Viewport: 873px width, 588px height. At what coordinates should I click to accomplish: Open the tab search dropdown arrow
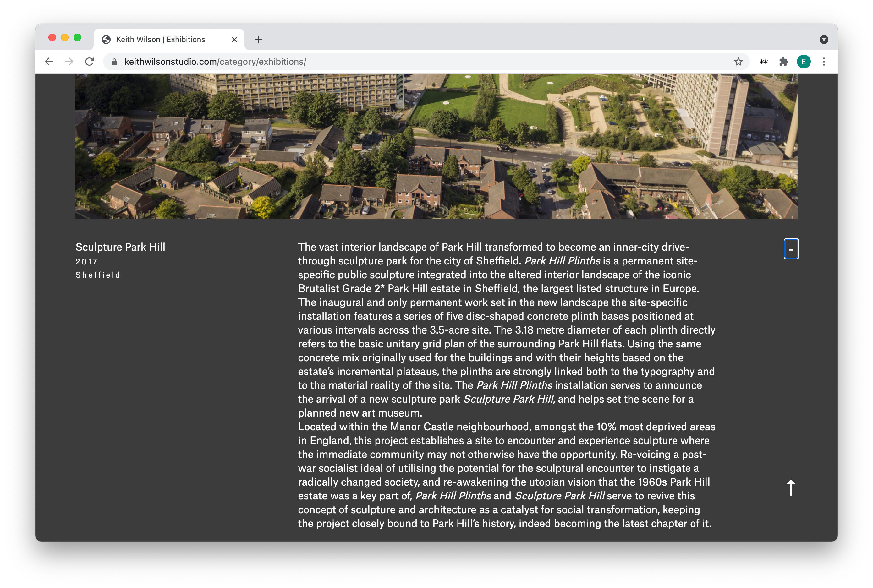coord(823,39)
